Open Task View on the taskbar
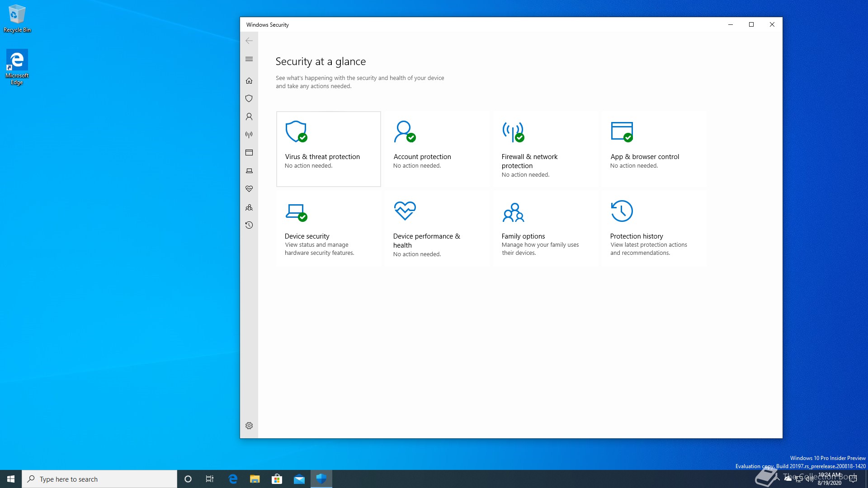 click(x=210, y=479)
